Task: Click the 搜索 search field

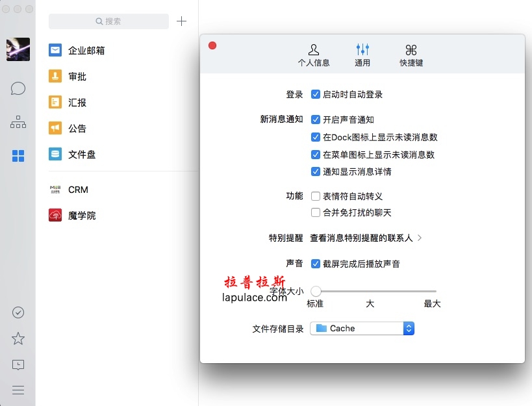Action: coord(108,21)
